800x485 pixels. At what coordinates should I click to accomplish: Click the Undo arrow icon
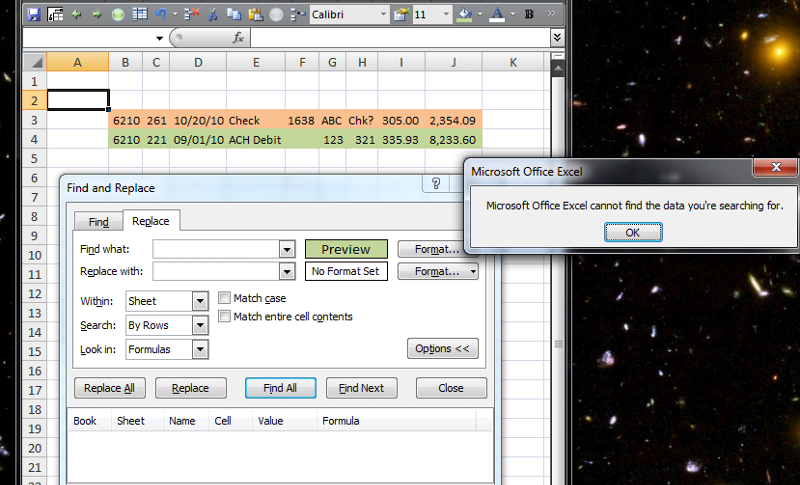coord(161,14)
